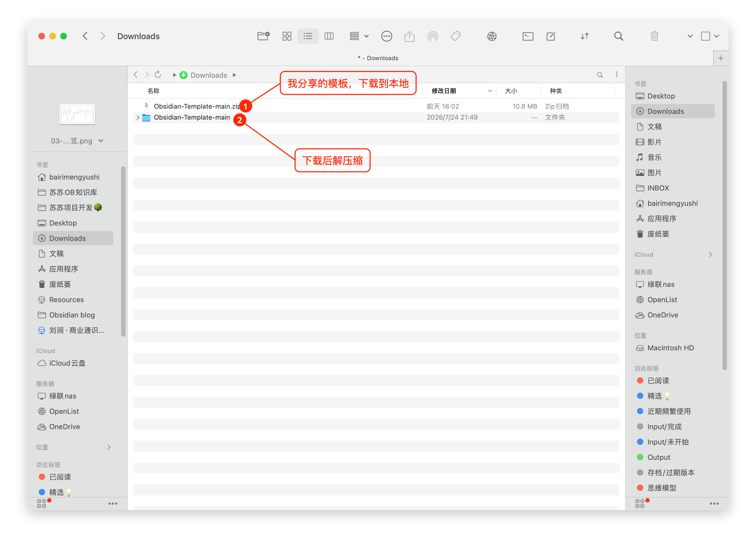Click the right sidebar scrollbar

coord(724,226)
